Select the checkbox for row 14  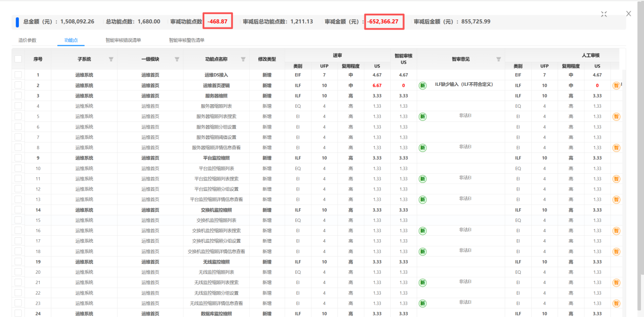coord(18,210)
